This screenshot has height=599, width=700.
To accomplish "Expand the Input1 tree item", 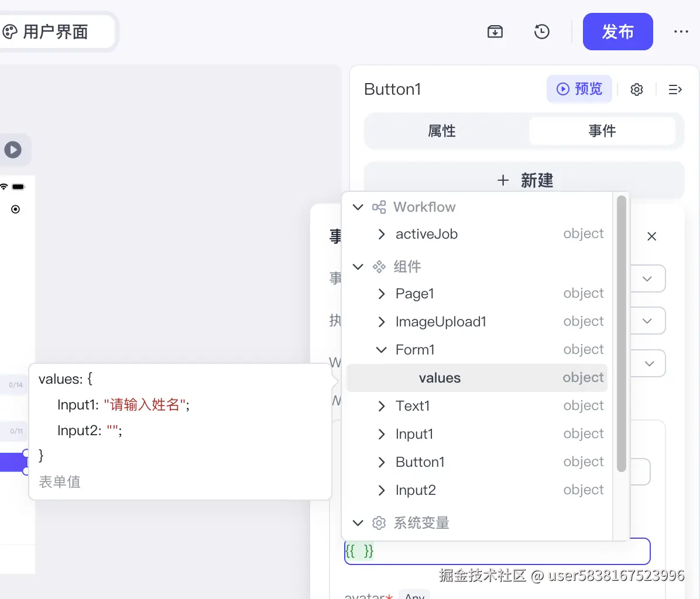I will point(381,434).
